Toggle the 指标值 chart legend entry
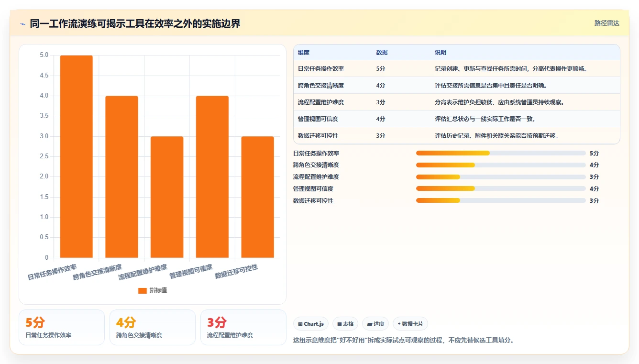This screenshot has width=639, height=364. coord(152,290)
